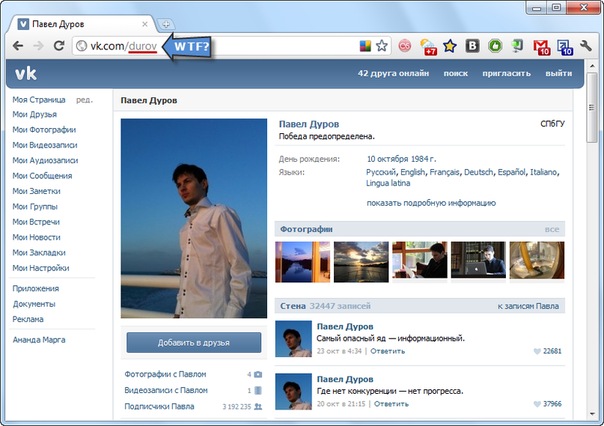The height and width of the screenshot is (426, 604).
Task: Click the СПбГУ university link
Action: tap(552, 124)
